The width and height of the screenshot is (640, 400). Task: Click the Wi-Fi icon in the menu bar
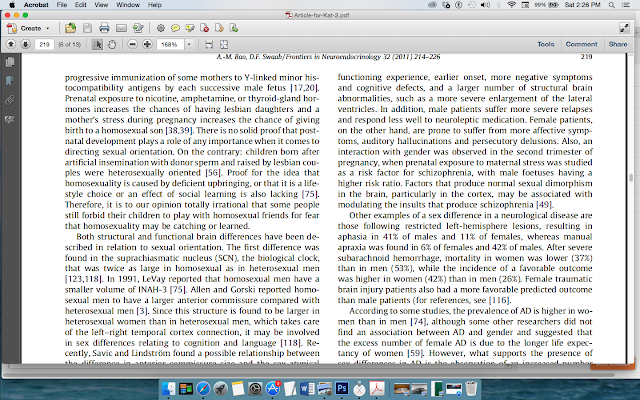(511, 4)
